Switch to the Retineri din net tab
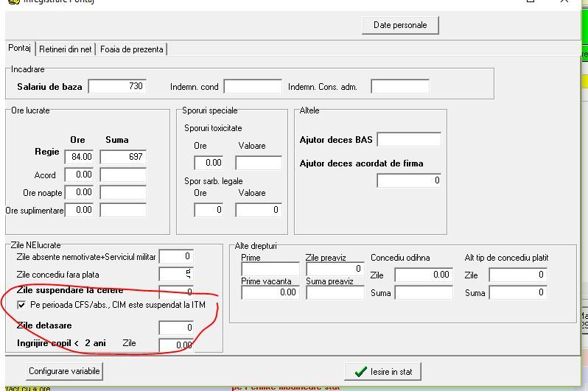The width and height of the screenshot is (588, 391). pyautogui.click(x=66, y=49)
